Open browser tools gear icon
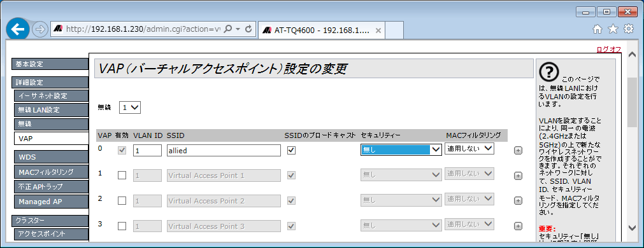This screenshot has width=644, height=248. (628, 29)
